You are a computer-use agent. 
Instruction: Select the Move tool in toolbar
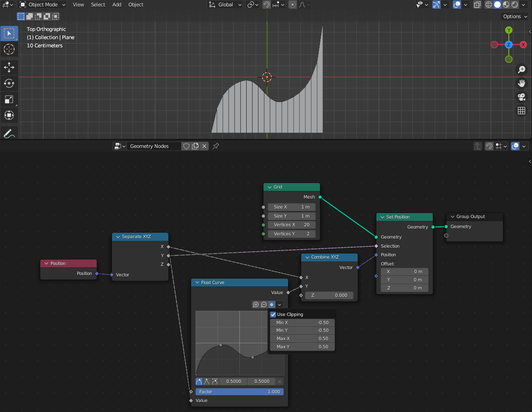(9, 67)
